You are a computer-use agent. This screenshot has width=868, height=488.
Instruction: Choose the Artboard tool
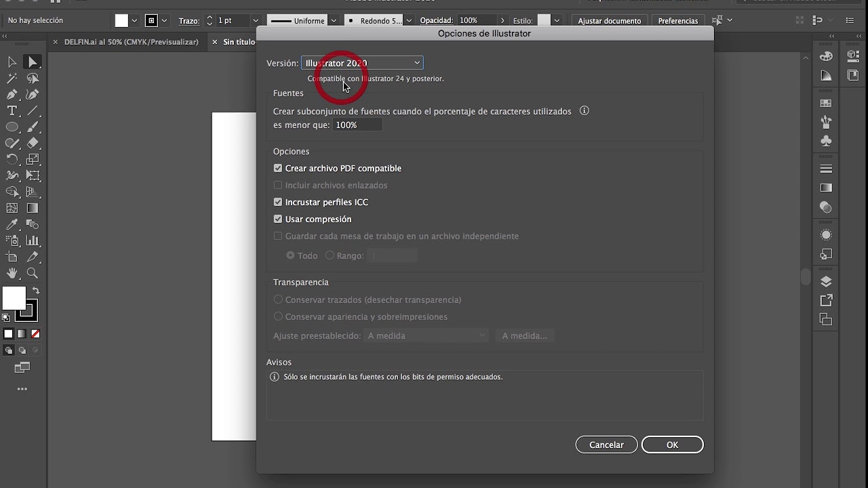click(x=12, y=257)
